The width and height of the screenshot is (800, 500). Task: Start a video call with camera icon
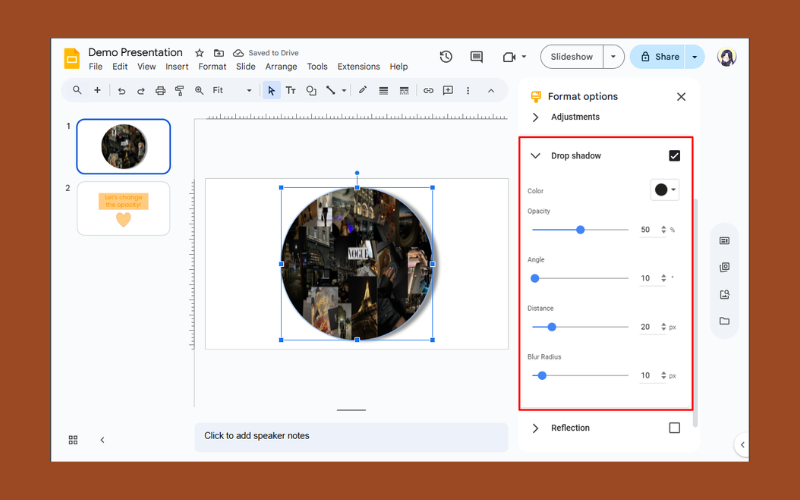pos(509,57)
